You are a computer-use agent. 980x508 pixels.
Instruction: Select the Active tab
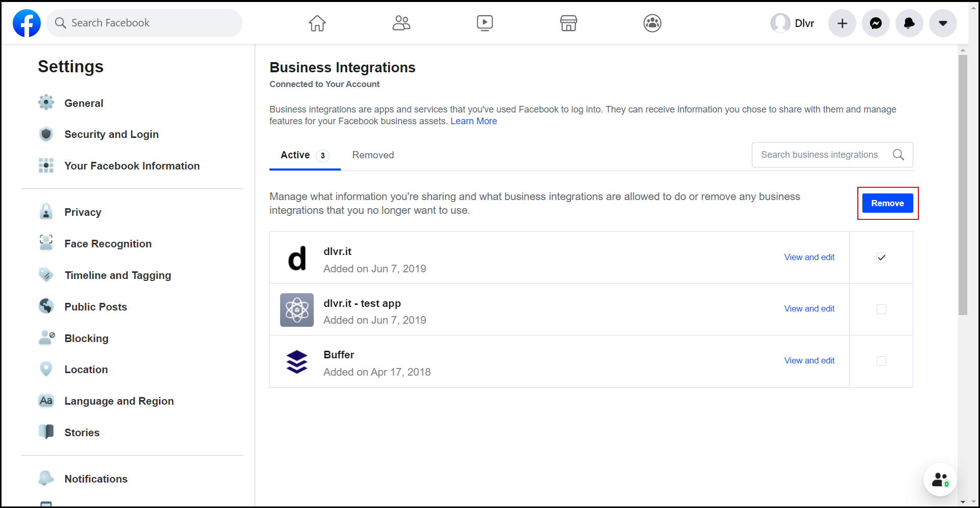[x=305, y=155]
